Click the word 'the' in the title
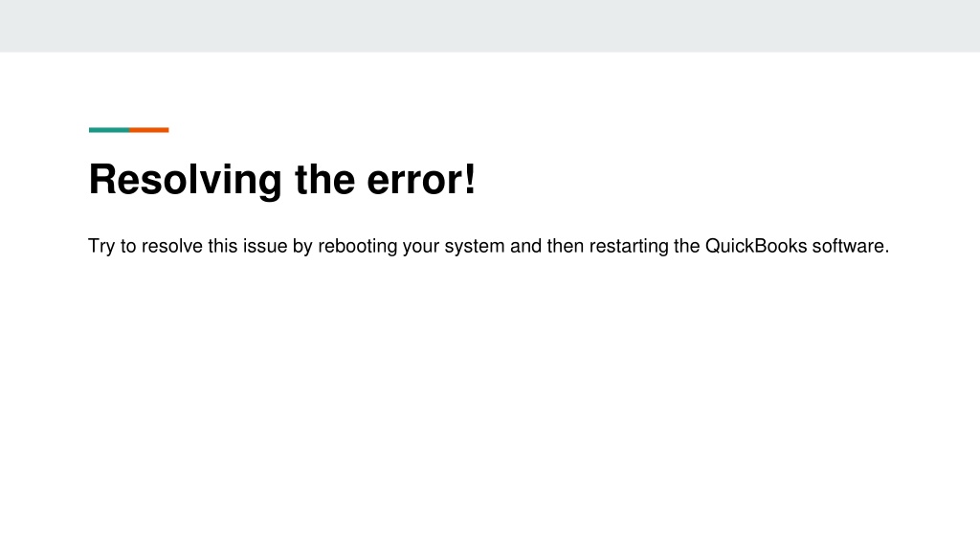Screen dimensions: 980x551 [x=324, y=180]
